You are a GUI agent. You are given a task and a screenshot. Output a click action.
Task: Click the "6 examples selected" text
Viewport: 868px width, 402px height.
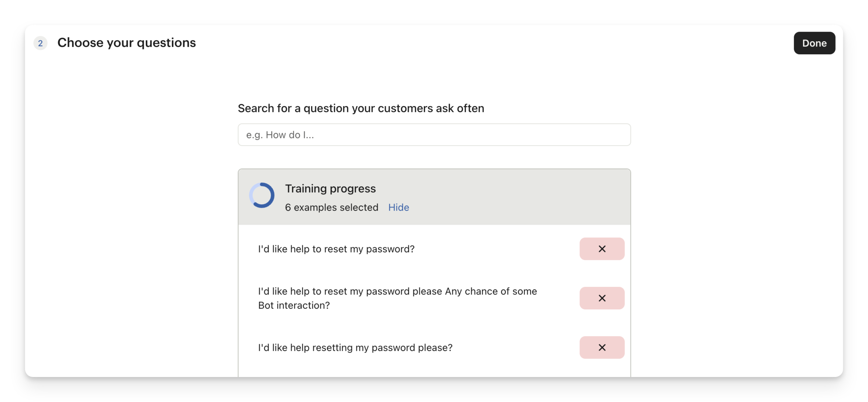(x=331, y=208)
